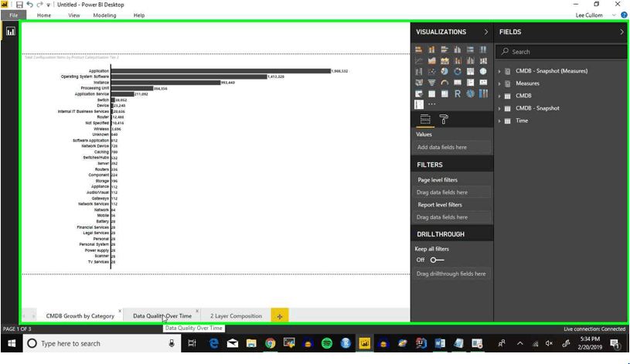Delete the Data Quality Over Time page
Viewport: 630px width, 364px height.
pyautogui.click(x=197, y=311)
